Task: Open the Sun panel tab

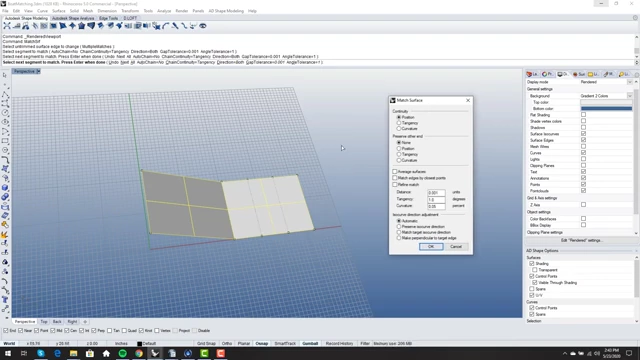Action: point(578,74)
